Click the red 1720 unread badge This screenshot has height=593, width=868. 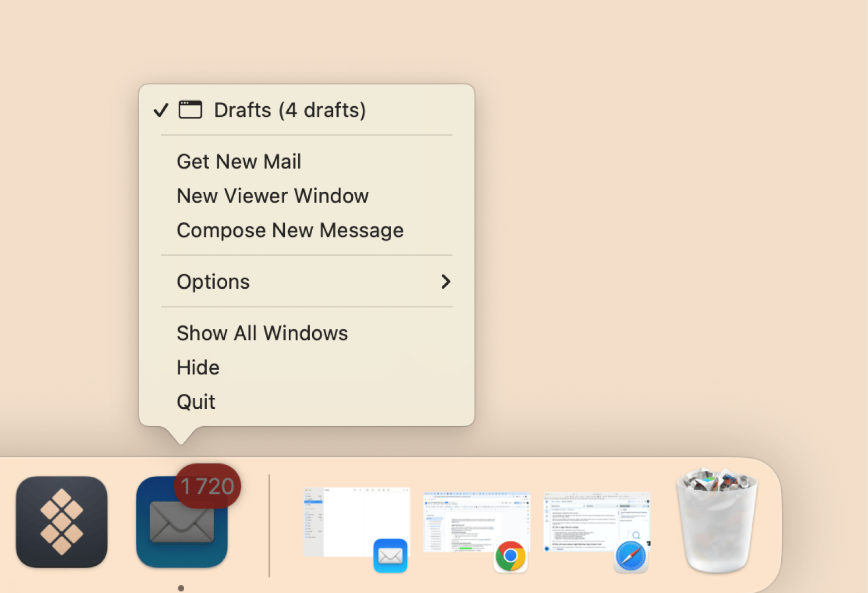click(x=208, y=486)
